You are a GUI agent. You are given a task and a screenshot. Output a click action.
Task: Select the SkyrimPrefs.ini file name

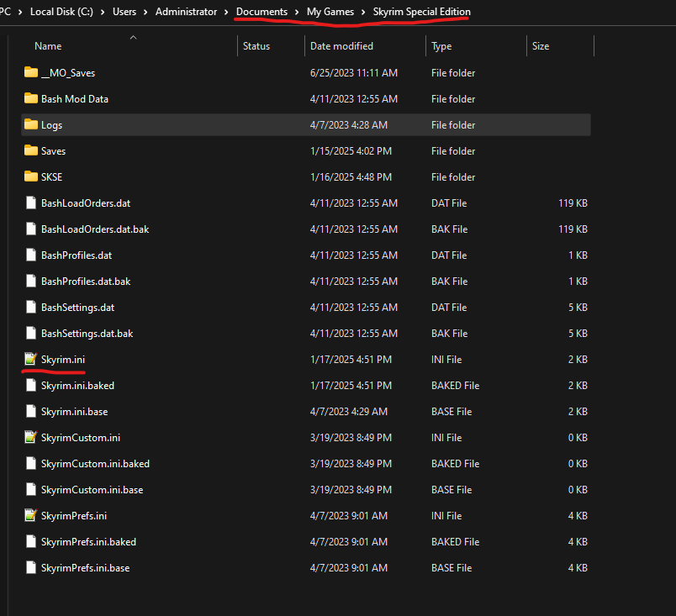point(74,516)
